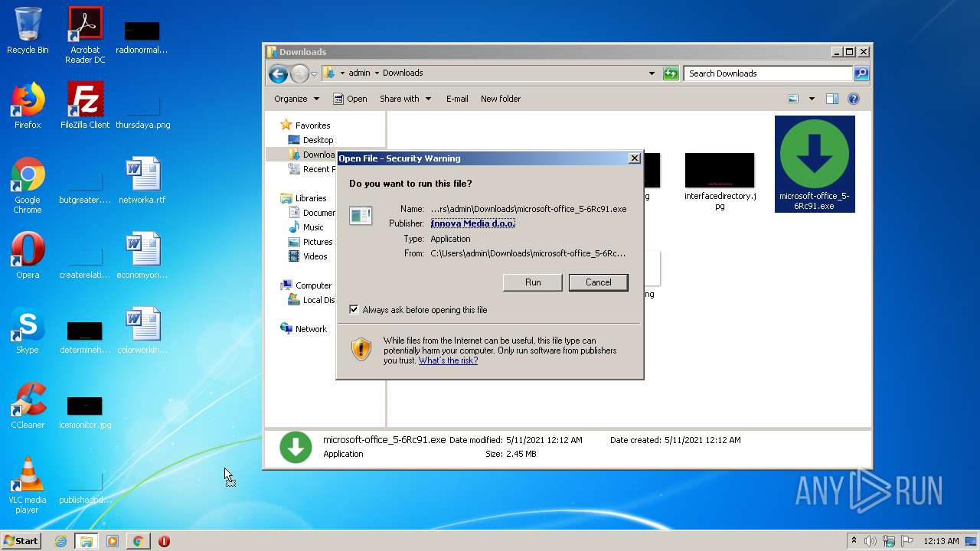Screen dimensions: 980x551
Task: Select thursdaya.png on the desktop
Action: click(142, 112)
